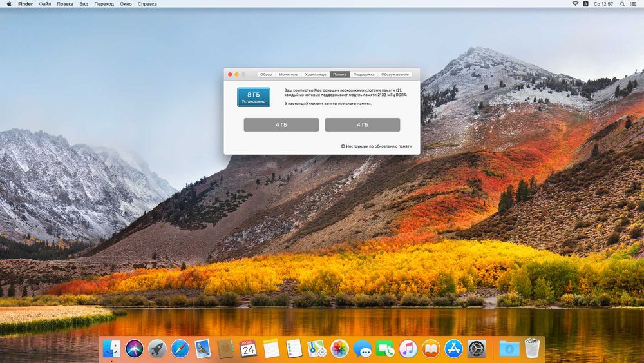Open Safari compass icon in dock

180,349
